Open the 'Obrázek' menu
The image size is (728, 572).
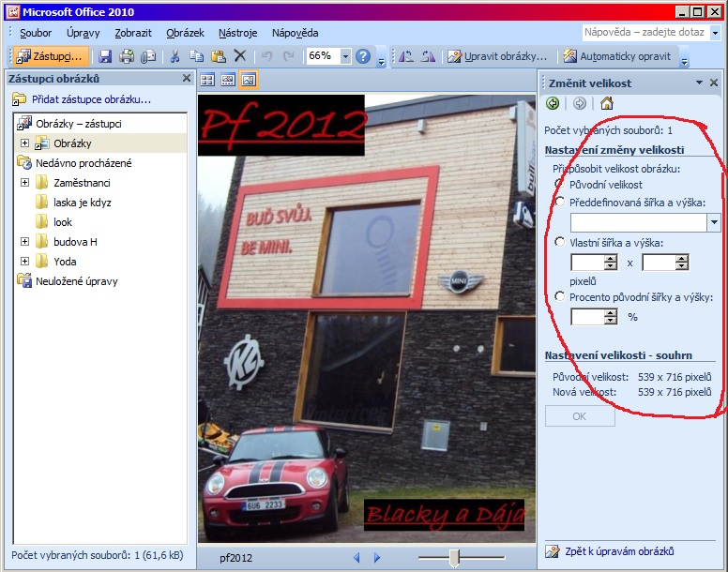pos(185,33)
